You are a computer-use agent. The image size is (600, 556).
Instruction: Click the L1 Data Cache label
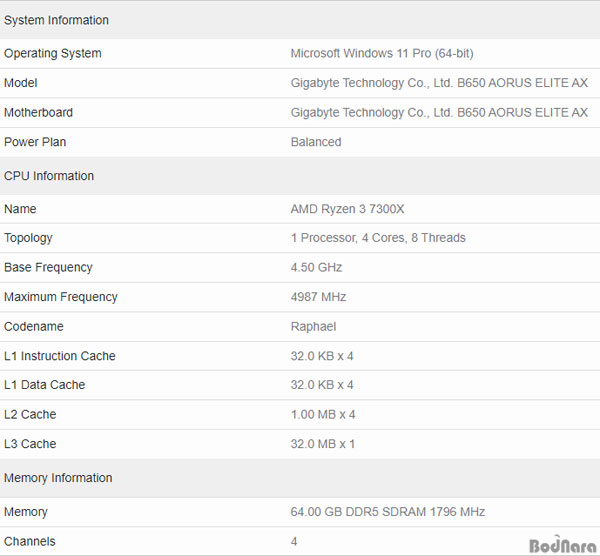point(44,385)
